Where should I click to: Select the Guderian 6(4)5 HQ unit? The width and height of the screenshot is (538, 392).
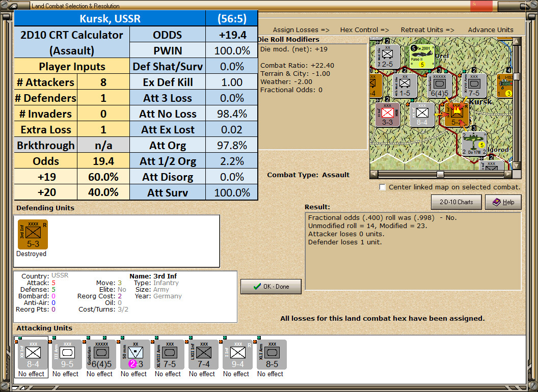101,355
